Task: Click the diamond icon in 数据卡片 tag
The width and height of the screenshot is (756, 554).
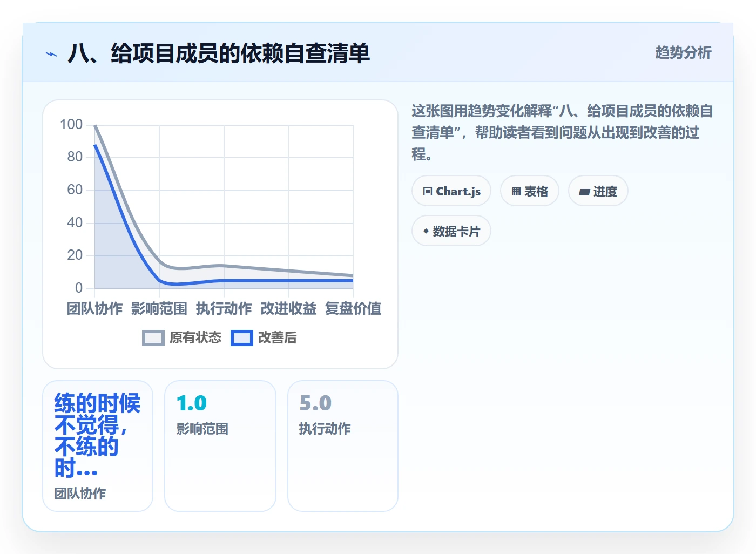Action: [426, 231]
